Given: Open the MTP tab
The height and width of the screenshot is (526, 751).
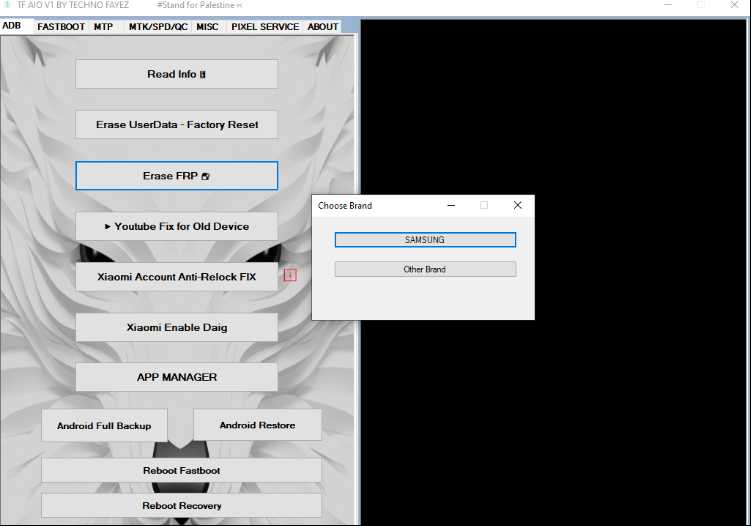Looking at the screenshot, I should coord(103,27).
